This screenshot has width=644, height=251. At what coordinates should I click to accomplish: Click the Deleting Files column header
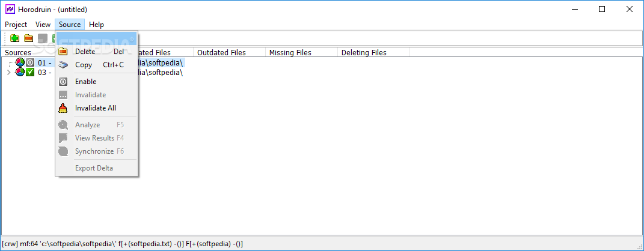coord(374,52)
